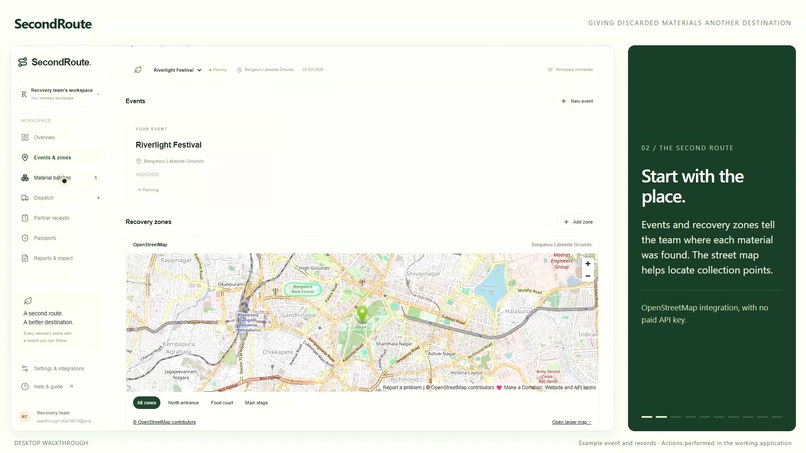Viewport: 806px width, 453px height.
Task: Select the All zones filter
Action: point(146,403)
